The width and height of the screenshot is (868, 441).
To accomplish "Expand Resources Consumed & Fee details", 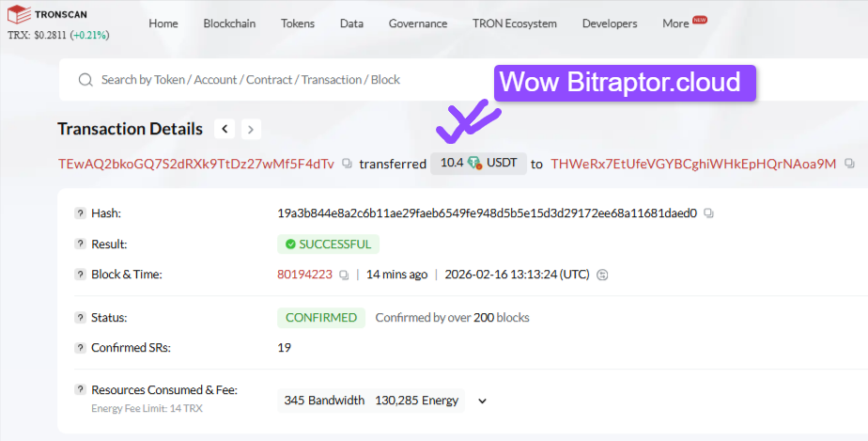I will 482,401.
